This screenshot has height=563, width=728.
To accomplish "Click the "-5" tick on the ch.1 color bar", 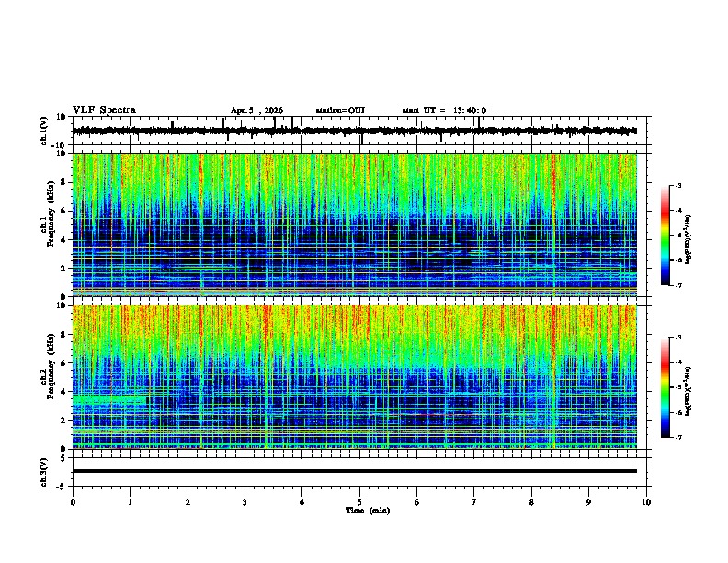I will pos(677,236).
